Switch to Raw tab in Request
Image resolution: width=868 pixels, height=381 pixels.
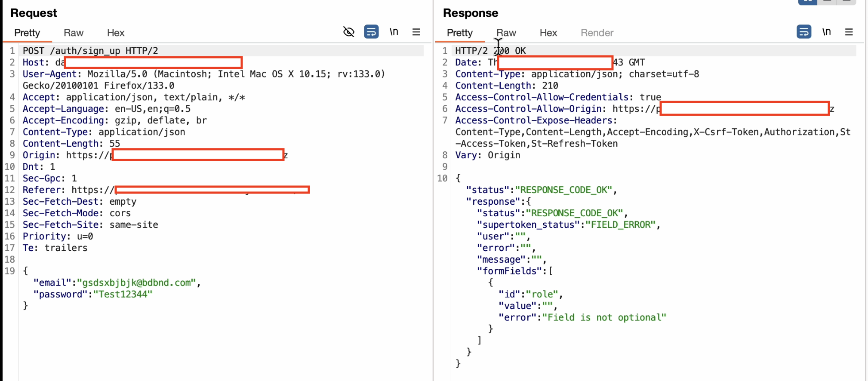click(74, 33)
